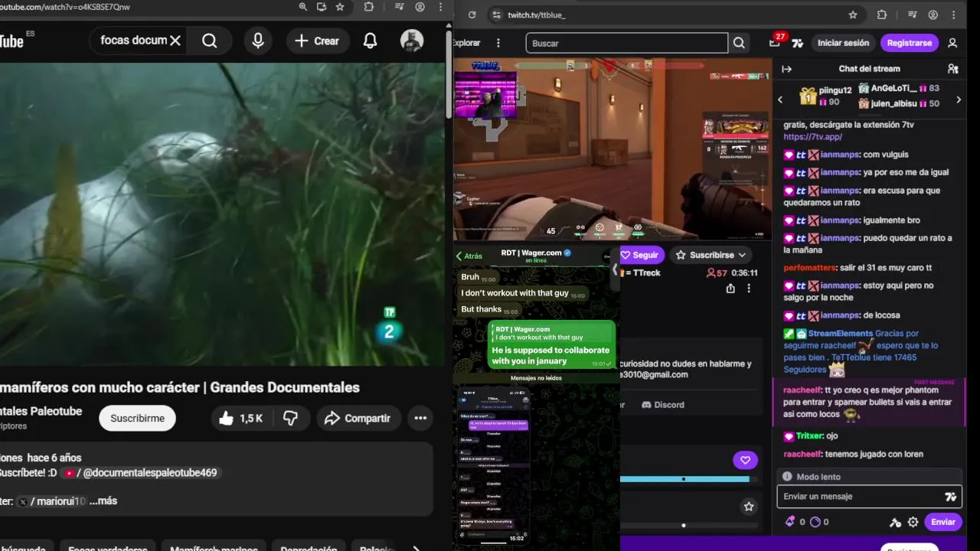Viewport: 980px width, 551px height.
Task: Click Iniciar sesión on Twitch
Action: (x=843, y=43)
